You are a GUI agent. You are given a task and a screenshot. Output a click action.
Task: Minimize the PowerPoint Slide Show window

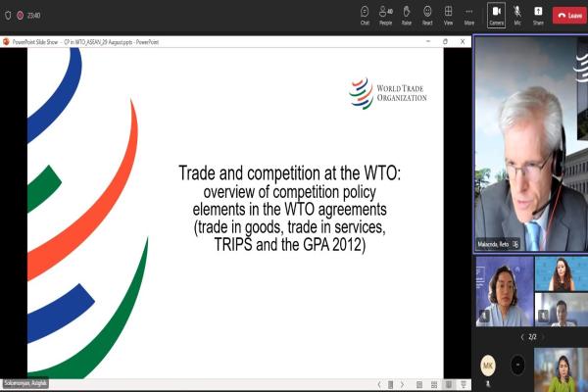coord(428,41)
